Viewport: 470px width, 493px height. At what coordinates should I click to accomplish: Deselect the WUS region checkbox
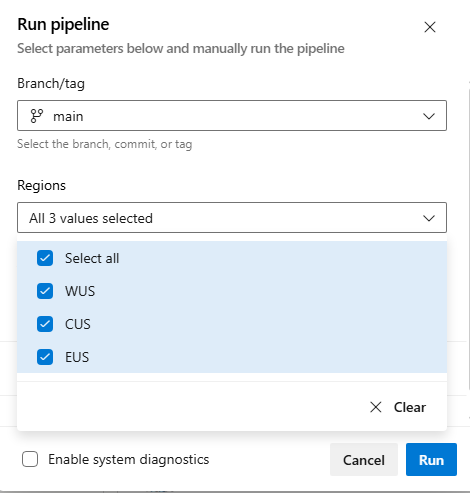pos(45,291)
